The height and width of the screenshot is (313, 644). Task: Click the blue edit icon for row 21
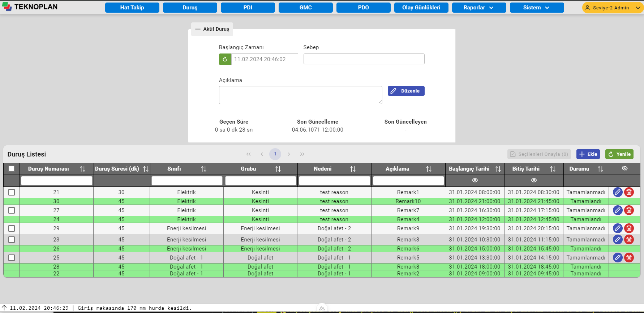(x=618, y=192)
